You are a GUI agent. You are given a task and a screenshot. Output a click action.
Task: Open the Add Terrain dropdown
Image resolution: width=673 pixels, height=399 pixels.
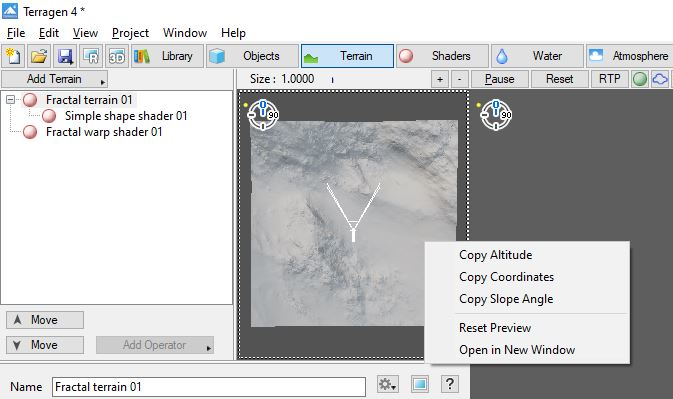tap(55, 79)
